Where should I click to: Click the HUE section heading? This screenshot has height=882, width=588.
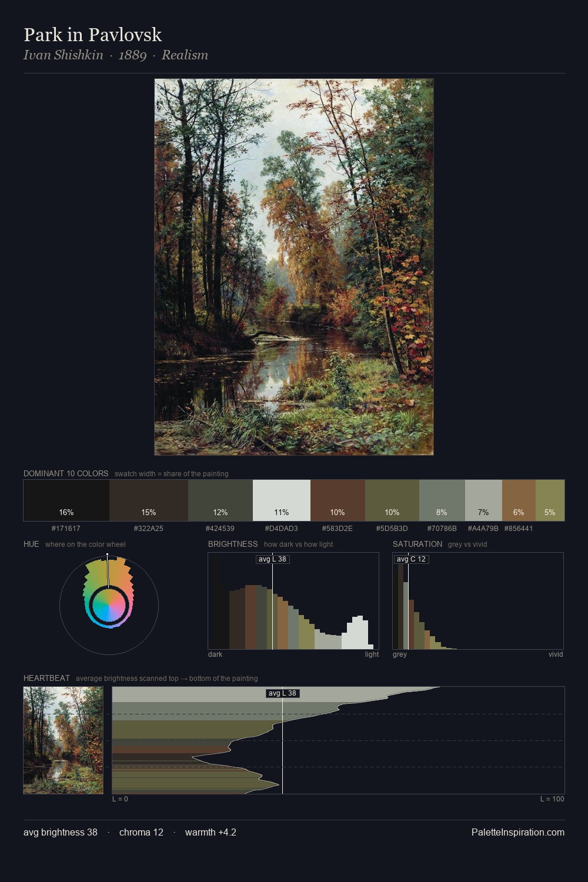[x=31, y=544]
